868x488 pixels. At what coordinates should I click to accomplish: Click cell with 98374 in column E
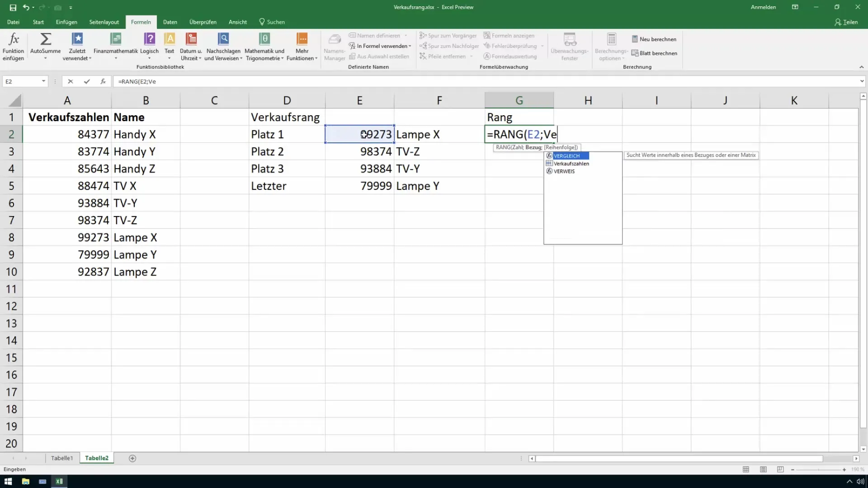(x=359, y=151)
